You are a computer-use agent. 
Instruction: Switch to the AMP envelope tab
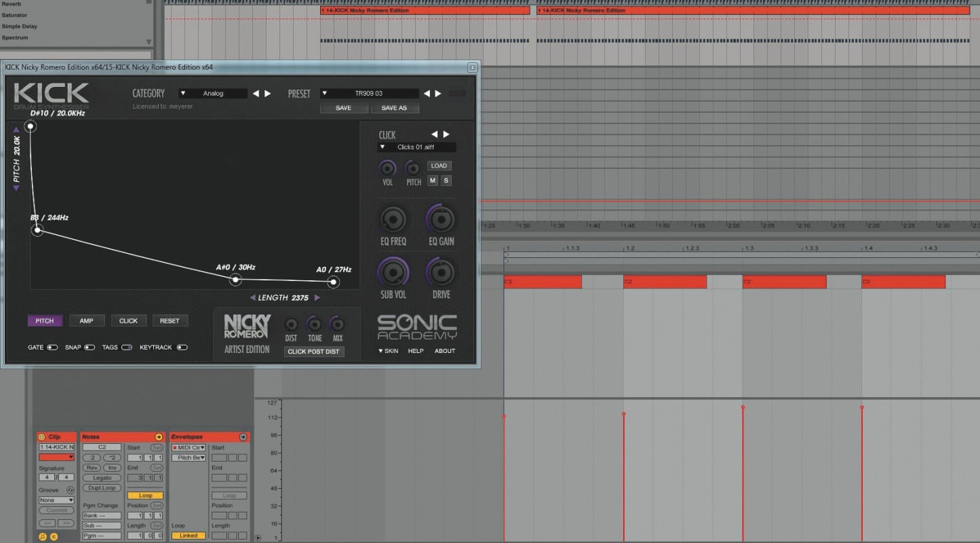click(87, 321)
